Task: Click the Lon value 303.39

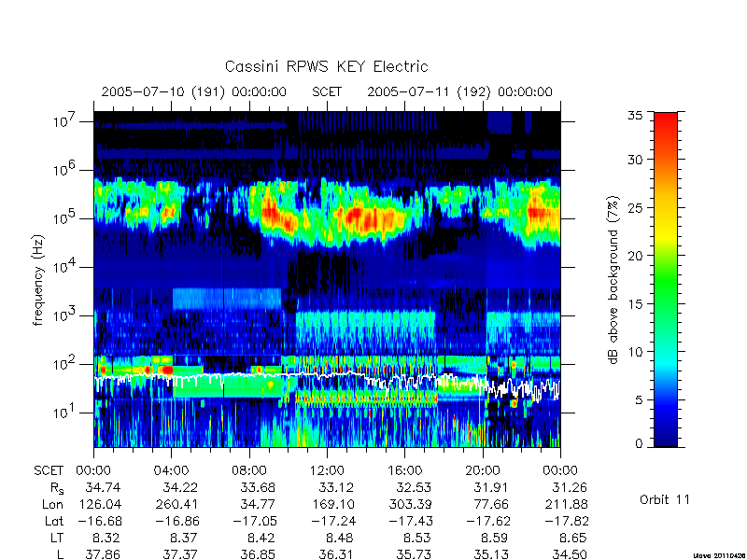Action: tap(410, 504)
